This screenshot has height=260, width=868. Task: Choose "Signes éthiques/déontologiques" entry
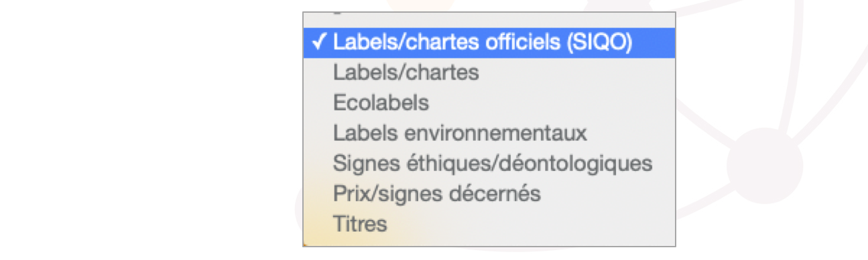click(489, 163)
